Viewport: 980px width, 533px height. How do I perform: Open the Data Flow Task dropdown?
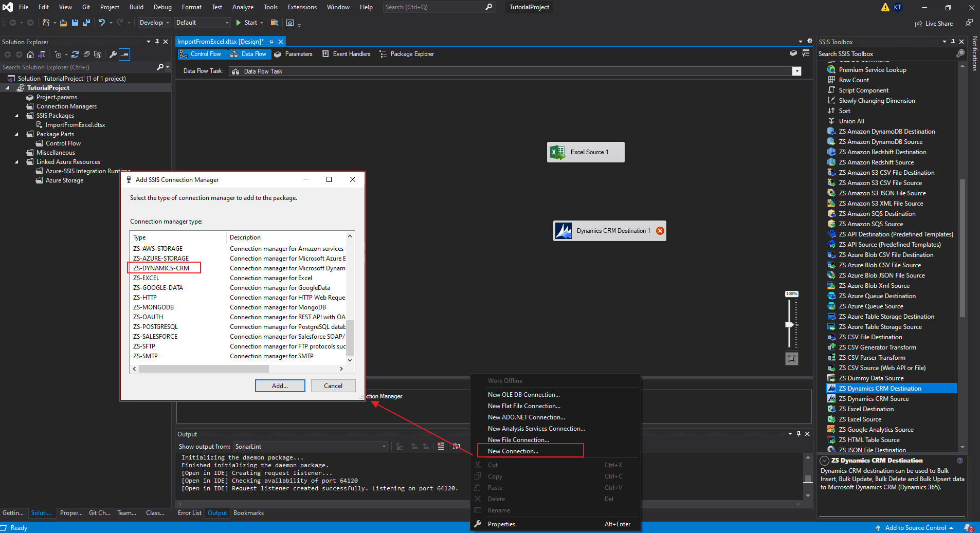point(796,71)
